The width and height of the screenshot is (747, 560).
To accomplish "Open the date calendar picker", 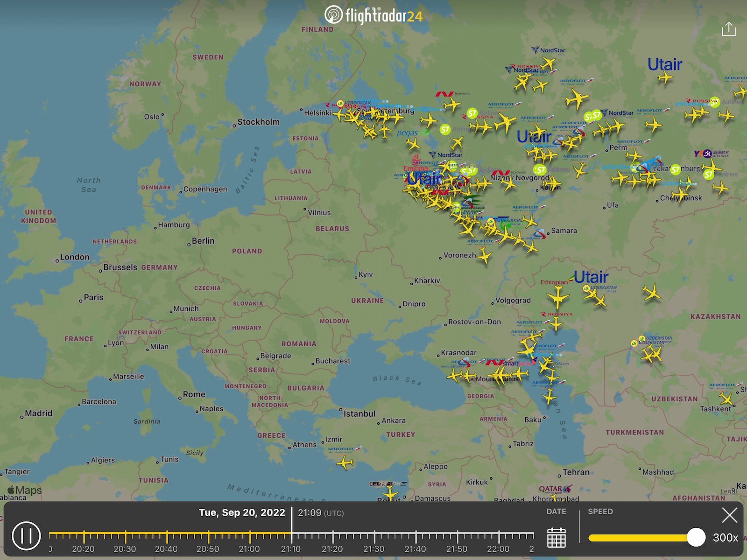I will click(x=556, y=538).
